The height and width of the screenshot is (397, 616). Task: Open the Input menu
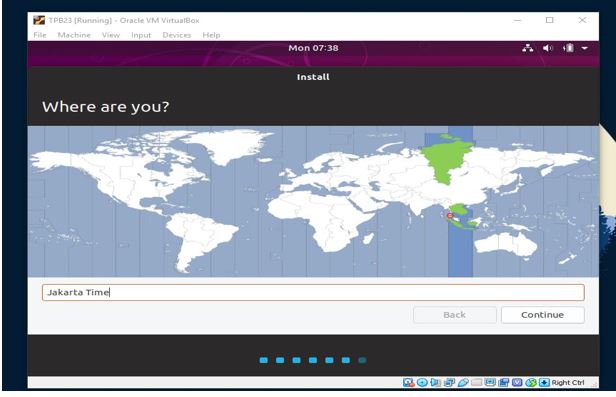coord(141,35)
